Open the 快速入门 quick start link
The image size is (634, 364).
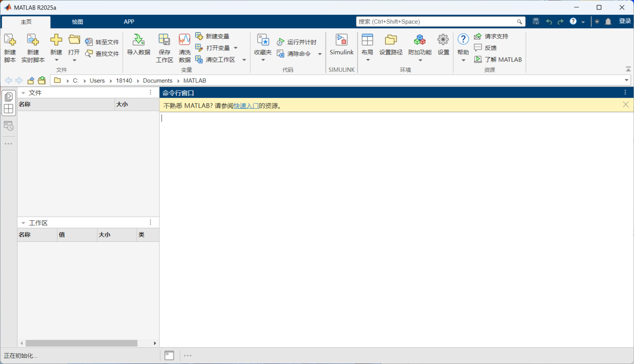point(246,105)
